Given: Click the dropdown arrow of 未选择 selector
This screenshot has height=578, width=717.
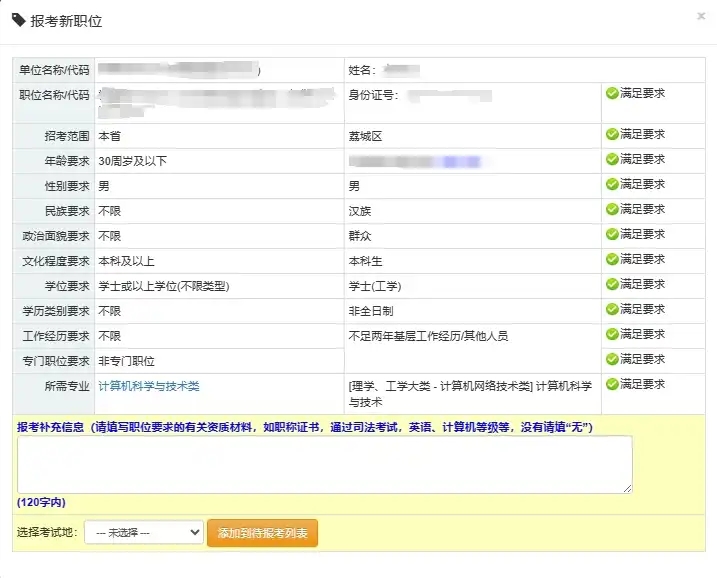Looking at the screenshot, I should [x=195, y=532].
